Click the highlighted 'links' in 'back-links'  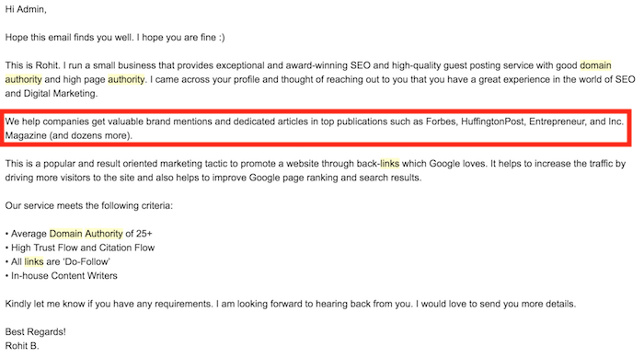(x=389, y=164)
